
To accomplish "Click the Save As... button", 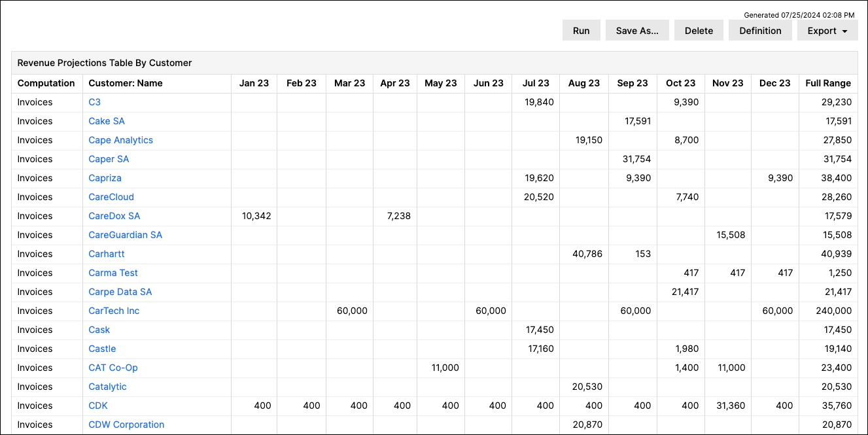I will (637, 30).
